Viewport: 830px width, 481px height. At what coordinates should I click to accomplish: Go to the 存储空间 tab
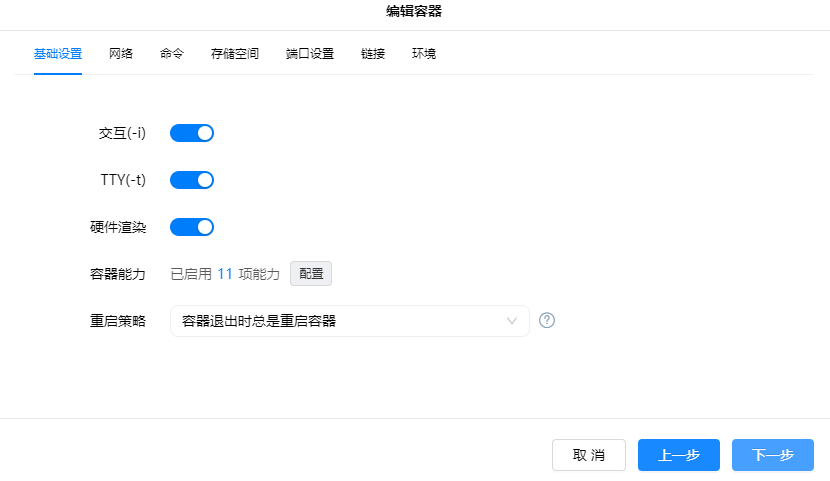(235, 54)
